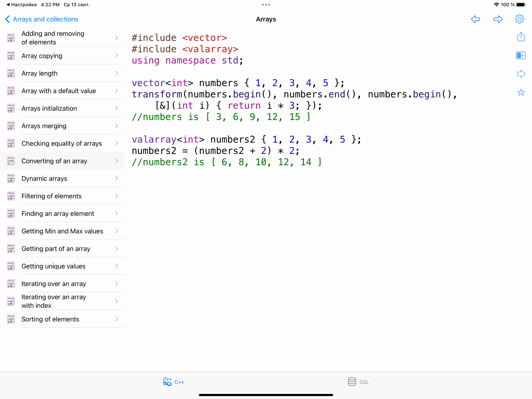Open Iterating over an array
Viewport: 532px width, 399px height.
click(62, 284)
